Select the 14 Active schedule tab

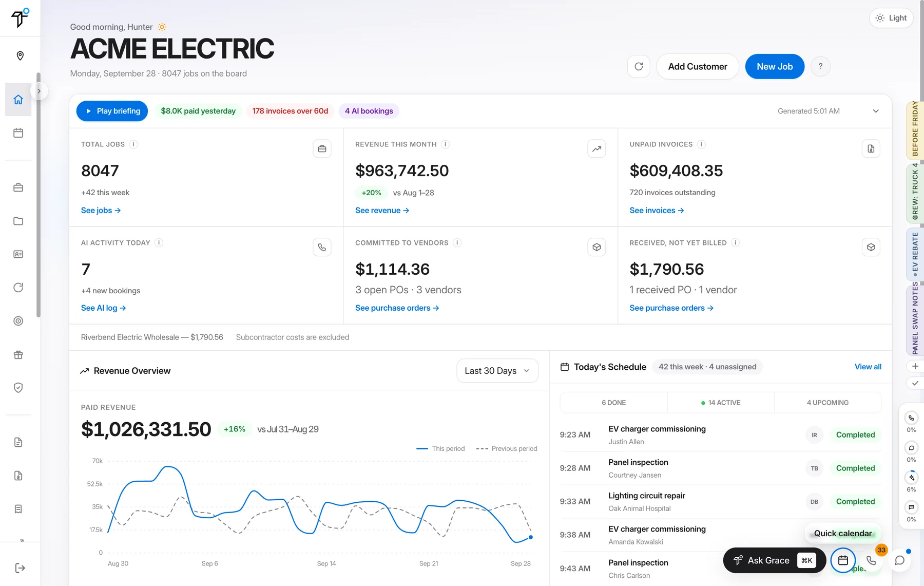click(721, 403)
